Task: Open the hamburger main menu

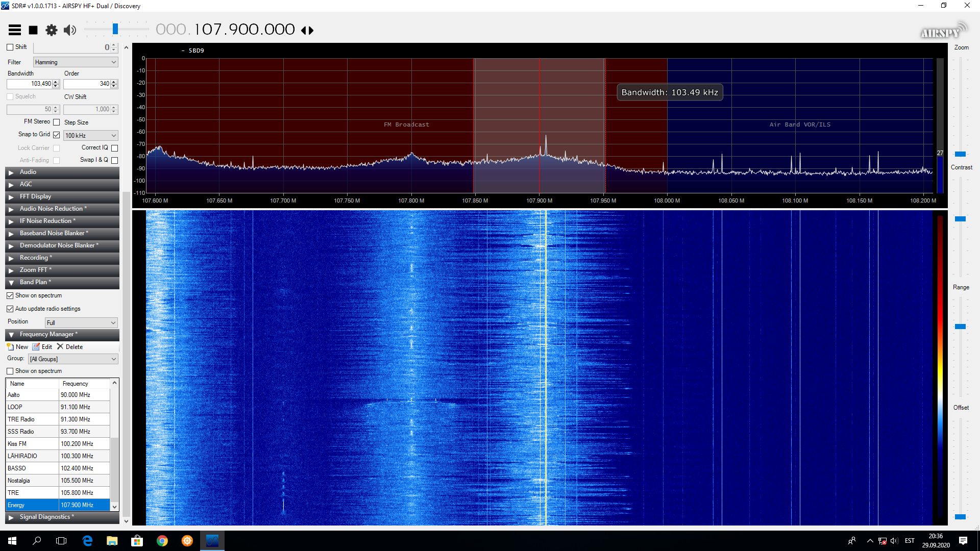Action: click(x=15, y=30)
